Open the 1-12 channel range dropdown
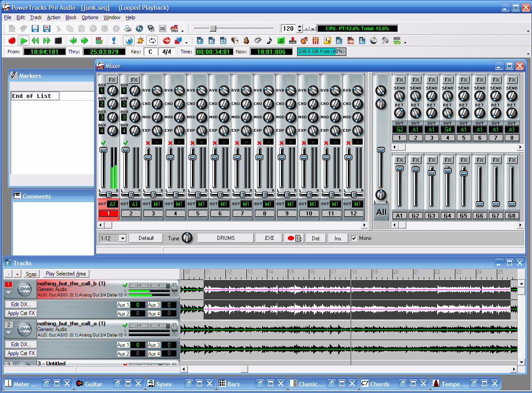This screenshot has width=532, height=393. tap(123, 238)
